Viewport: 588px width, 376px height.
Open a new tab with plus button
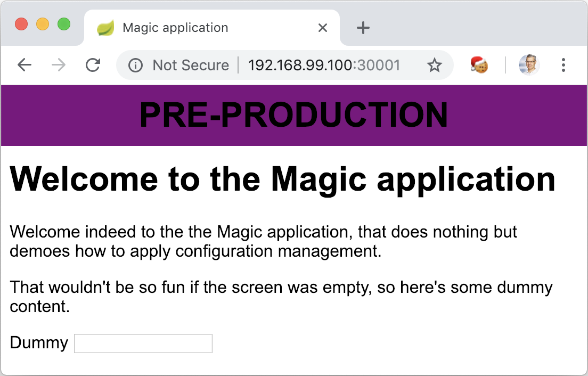363,28
